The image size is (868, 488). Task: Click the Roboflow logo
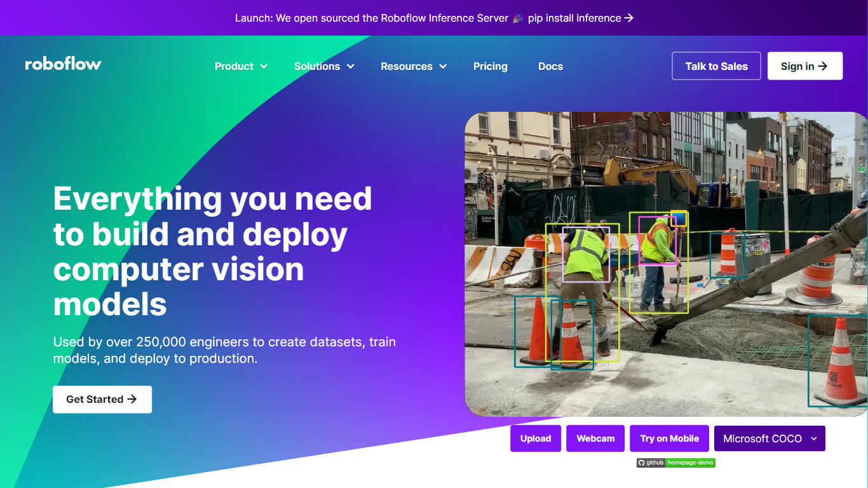click(63, 64)
